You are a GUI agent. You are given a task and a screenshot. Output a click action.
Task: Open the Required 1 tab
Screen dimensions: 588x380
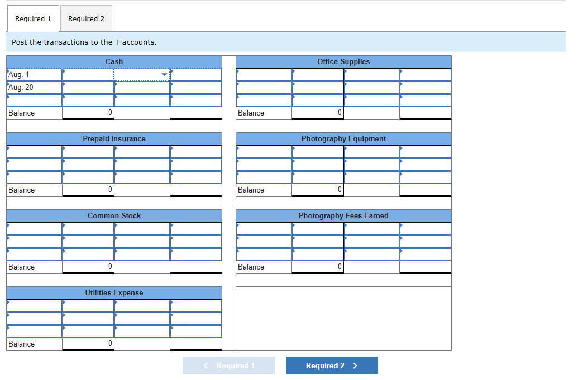click(33, 18)
